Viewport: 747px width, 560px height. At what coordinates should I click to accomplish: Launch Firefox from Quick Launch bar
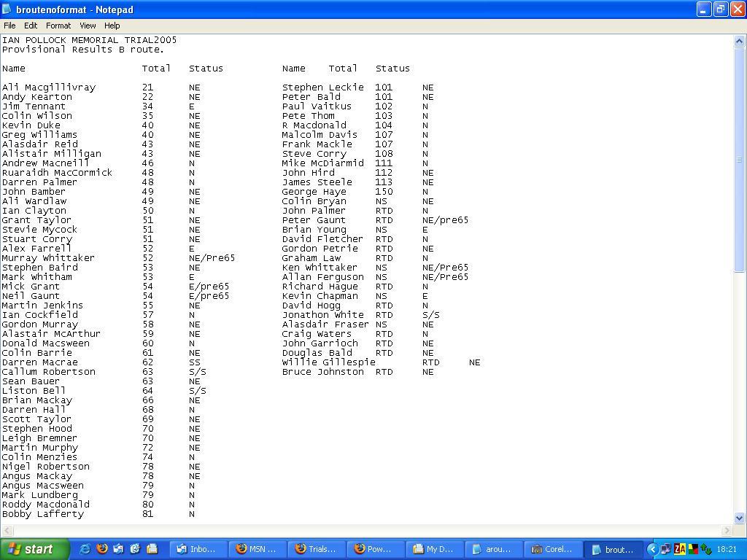[x=101, y=549]
